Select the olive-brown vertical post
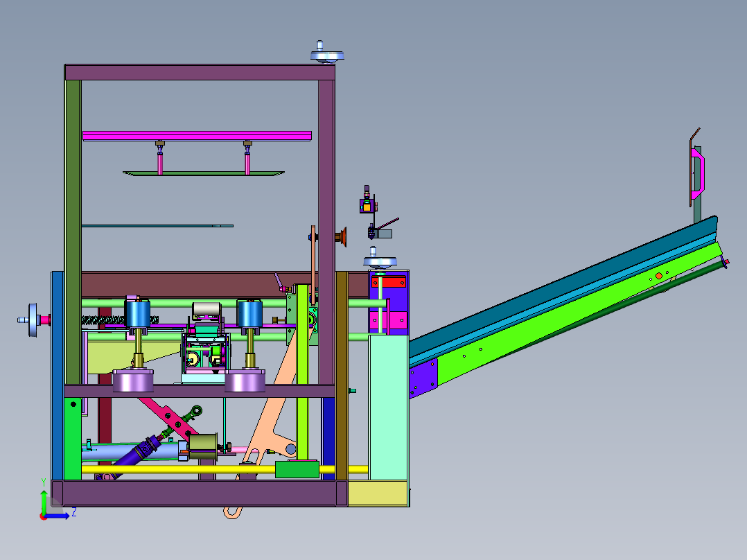 click(x=342, y=376)
